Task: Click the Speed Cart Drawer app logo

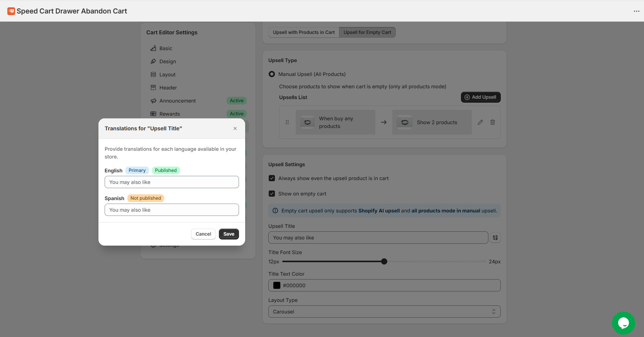Action: pos(11,11)
